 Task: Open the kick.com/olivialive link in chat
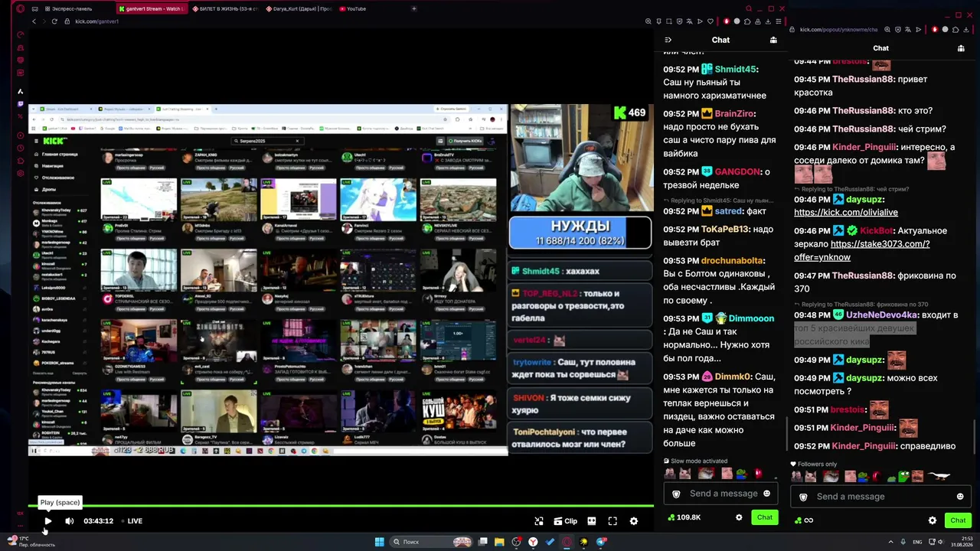(x=846, y=213)
